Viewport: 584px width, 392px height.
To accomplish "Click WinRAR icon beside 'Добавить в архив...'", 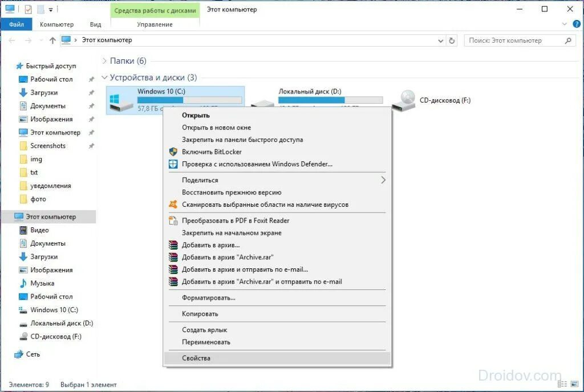I will pos(173,245).
